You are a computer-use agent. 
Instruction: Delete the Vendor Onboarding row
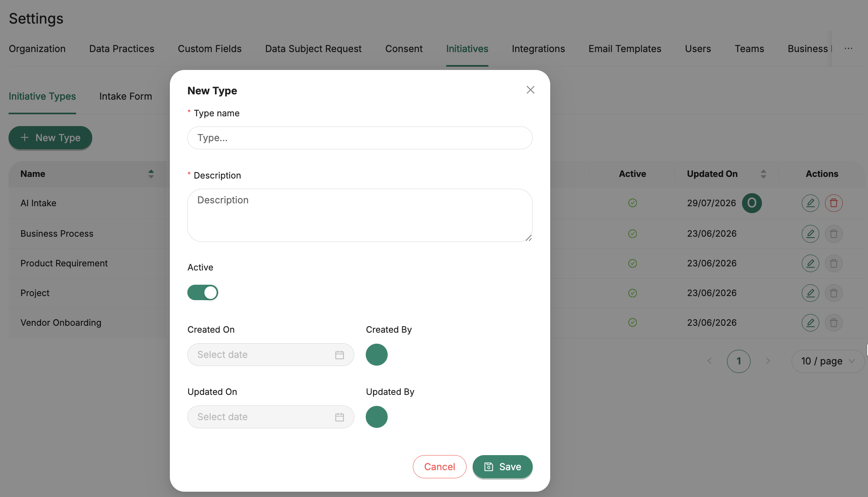click(833, 323)
